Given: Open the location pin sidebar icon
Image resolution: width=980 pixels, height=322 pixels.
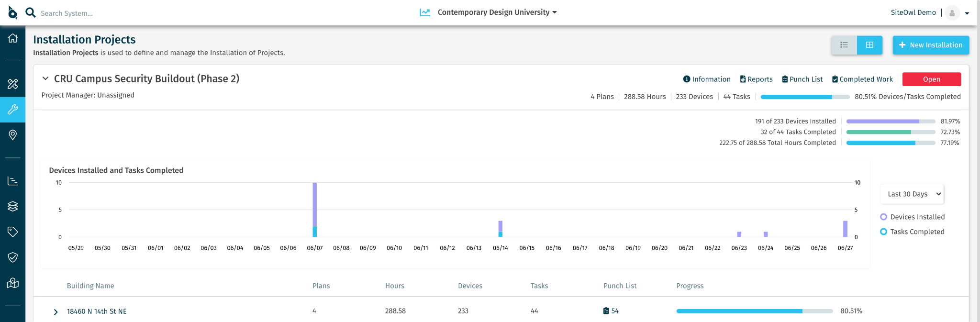Looking at the screenshot, I should click(12, 135).
